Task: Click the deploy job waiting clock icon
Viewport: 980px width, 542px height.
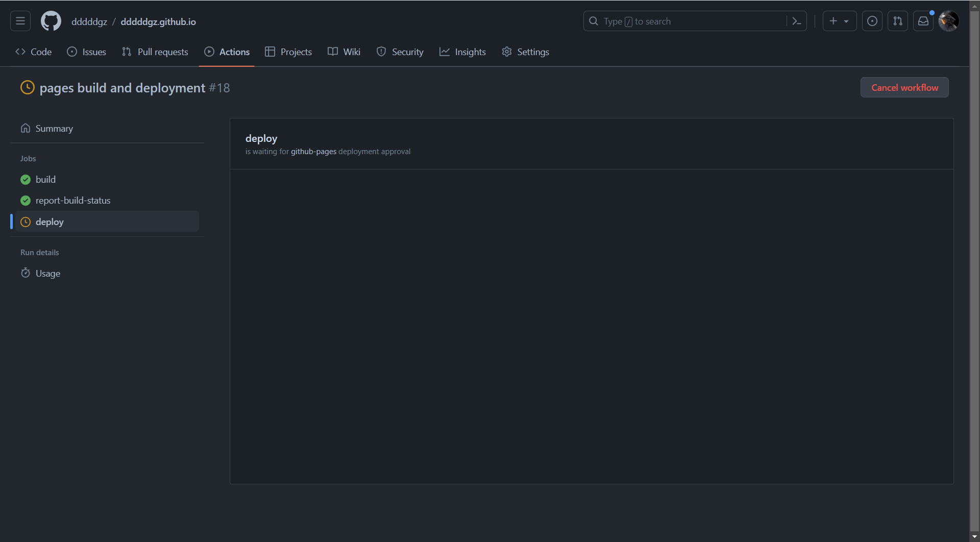Action: point(26,222)
